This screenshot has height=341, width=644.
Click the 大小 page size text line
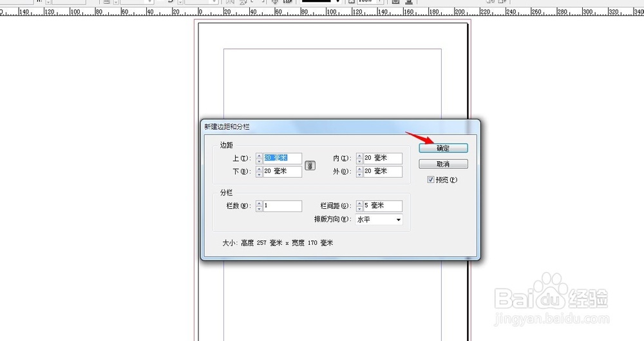point(278,243)
